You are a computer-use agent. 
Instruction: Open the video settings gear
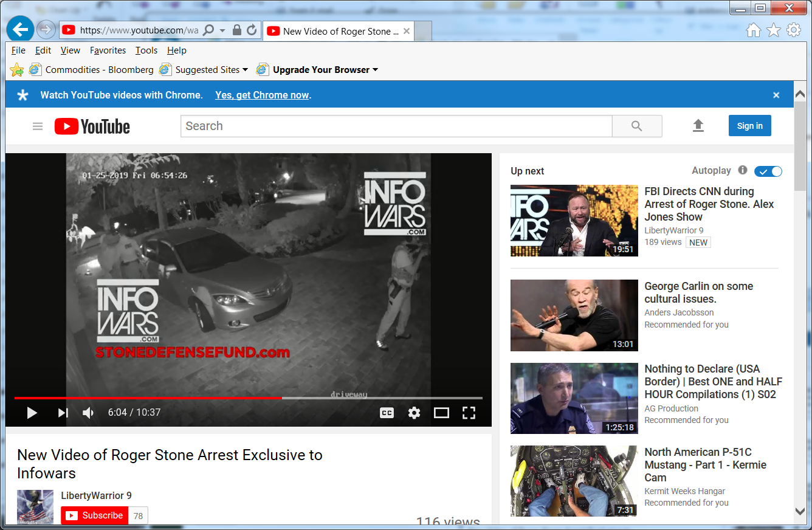[x=414, y=413]
